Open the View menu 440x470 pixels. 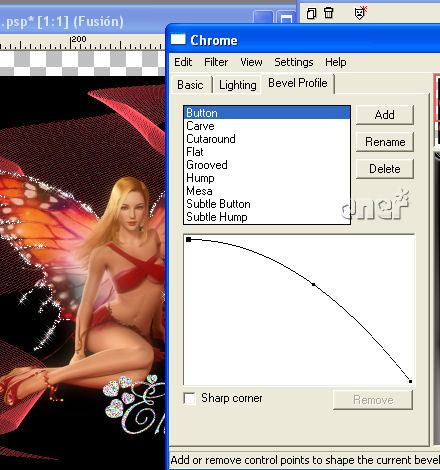(x=251, y=62)
